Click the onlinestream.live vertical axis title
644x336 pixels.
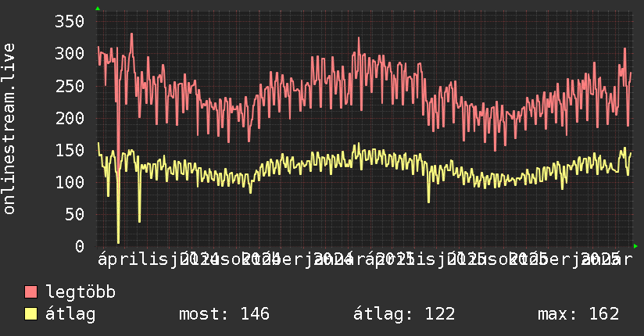[x=9, y=129]
